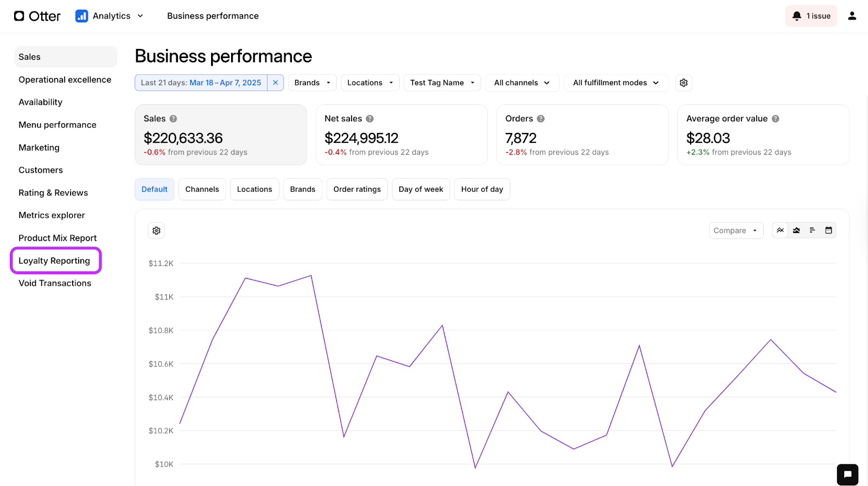Switch to the Hour of day tab
The image size is (868, 486).
tap(482, 189)
